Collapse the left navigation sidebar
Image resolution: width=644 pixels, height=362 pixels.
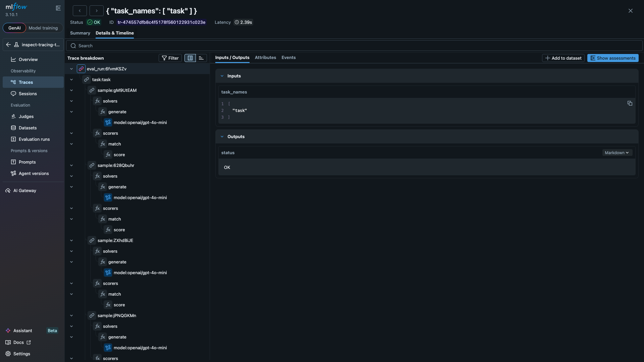click(58, 8)
